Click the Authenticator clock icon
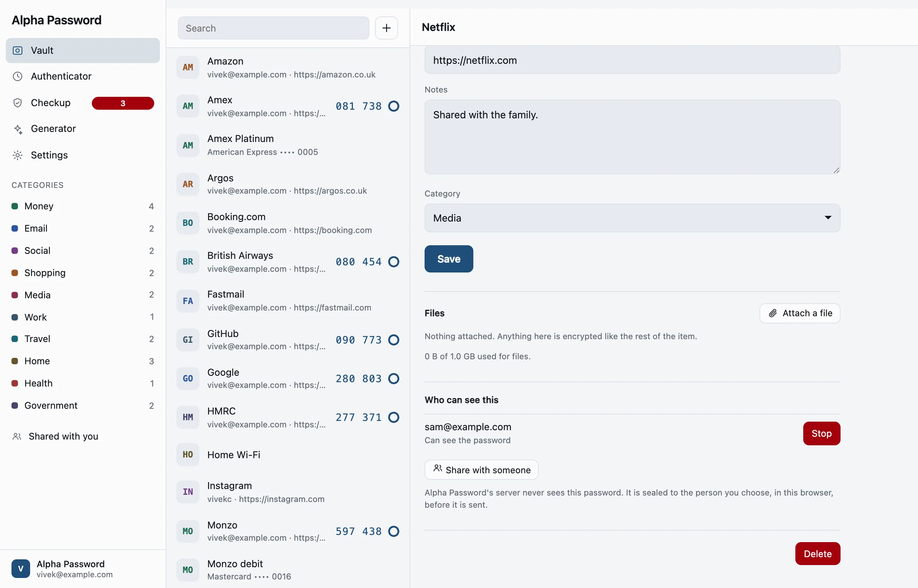 [x=18, y=76]
